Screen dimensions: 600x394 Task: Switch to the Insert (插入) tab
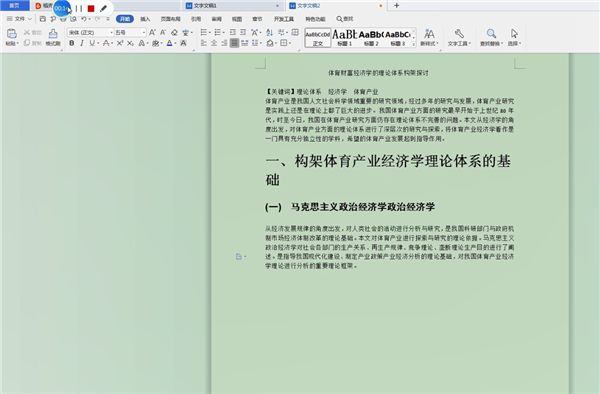(145, 19)
